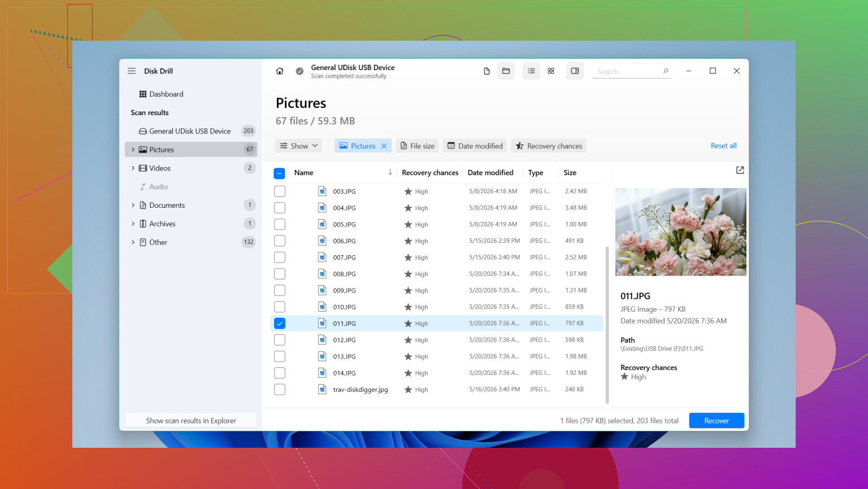Go to home via house icon

click(x=280, y=71)
